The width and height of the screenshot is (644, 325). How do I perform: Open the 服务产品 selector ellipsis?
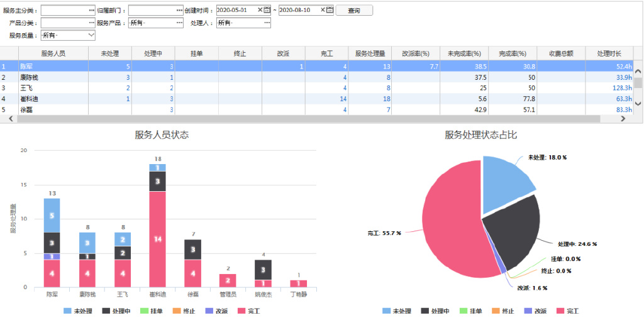179,23
